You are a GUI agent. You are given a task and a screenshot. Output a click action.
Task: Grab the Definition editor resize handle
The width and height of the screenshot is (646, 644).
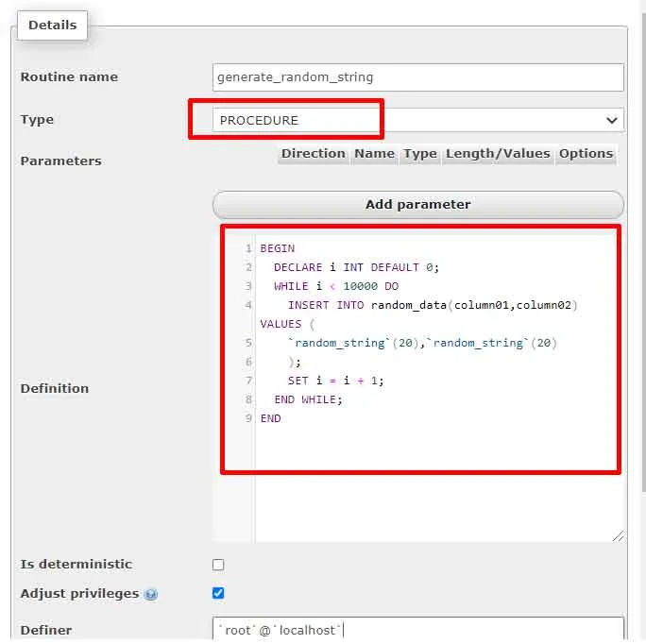(x=619, y=535)
